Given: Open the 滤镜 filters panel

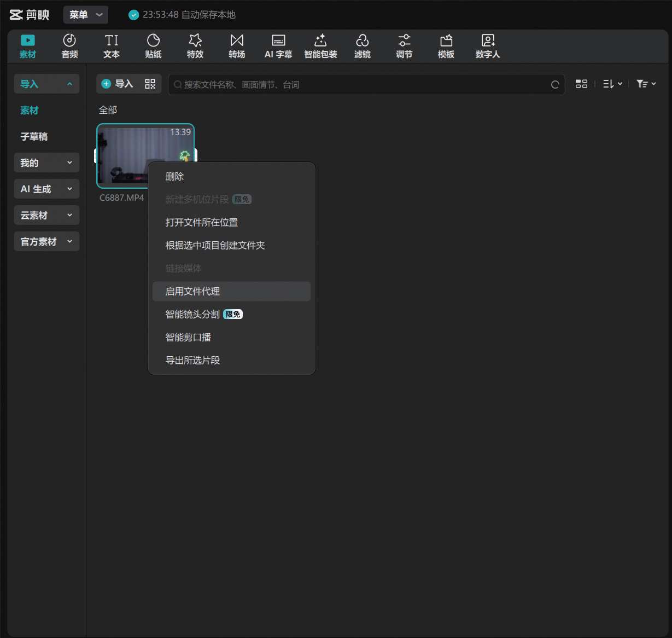Looking at the screenshot, I should click(x=362, y=46).
